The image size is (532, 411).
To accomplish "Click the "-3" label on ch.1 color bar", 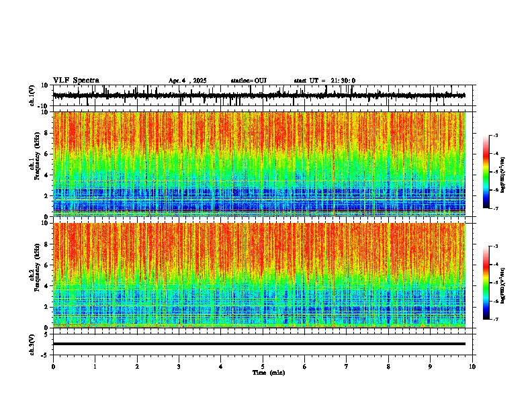I will coord(496,135).
